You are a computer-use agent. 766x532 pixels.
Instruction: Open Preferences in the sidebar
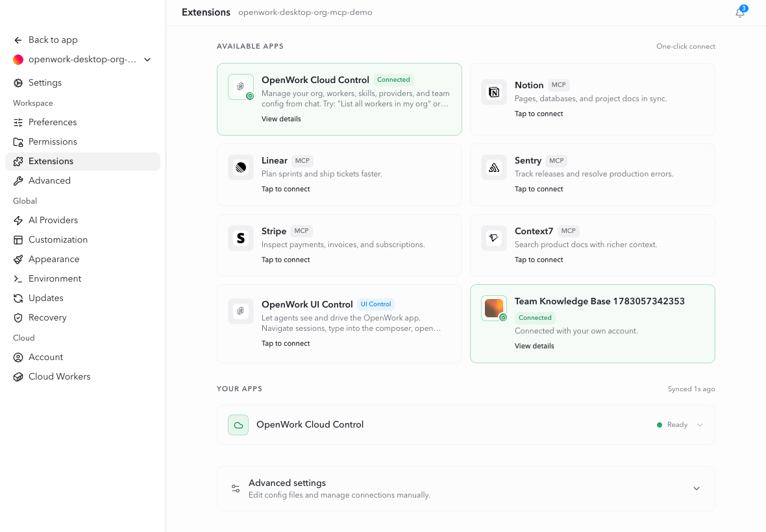click(82, 123)
